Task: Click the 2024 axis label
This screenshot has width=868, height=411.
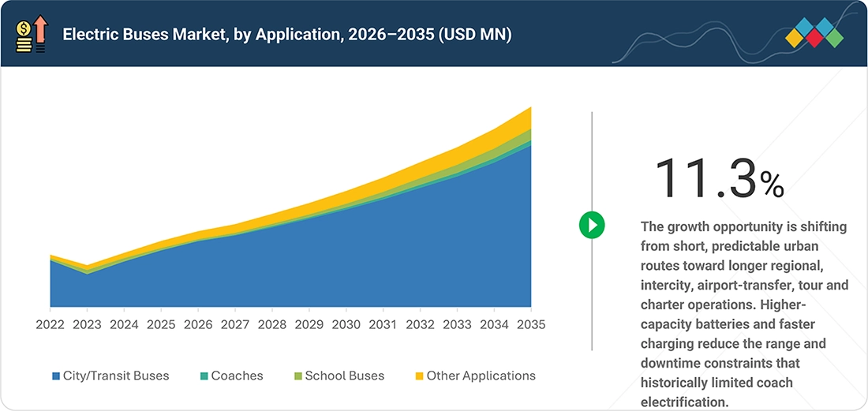Action: pyautogui.click(x=124, y=325)
